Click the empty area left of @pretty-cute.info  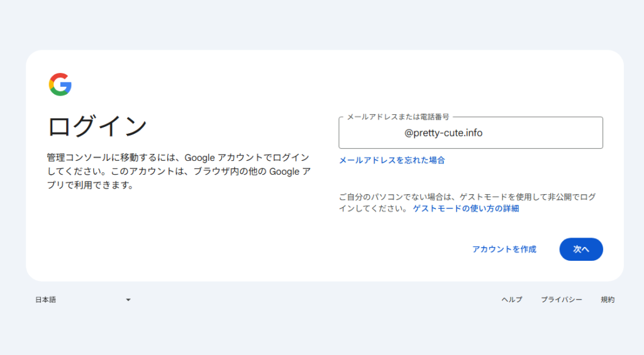coord(371,133)
